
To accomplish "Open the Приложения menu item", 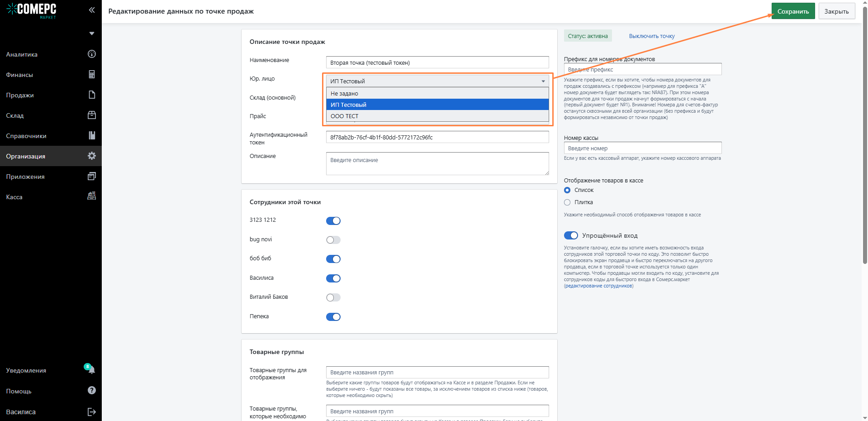I will [x=25, y=177].
